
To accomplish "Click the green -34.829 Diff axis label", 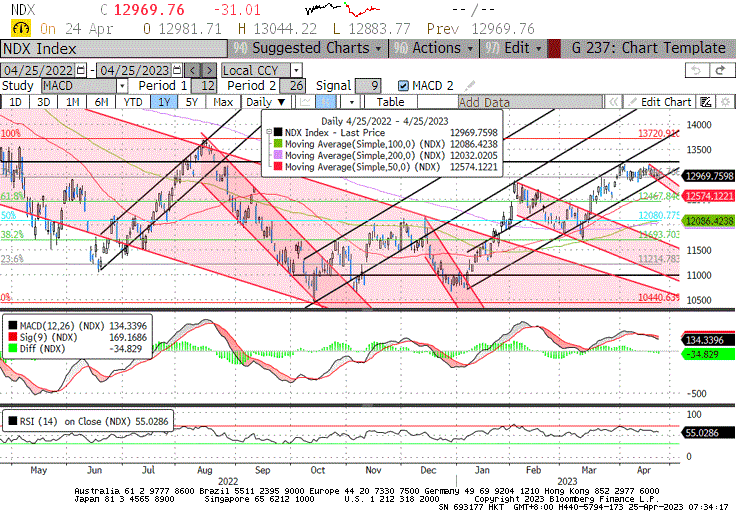I will pyautogui.click(x=708, y=354).
